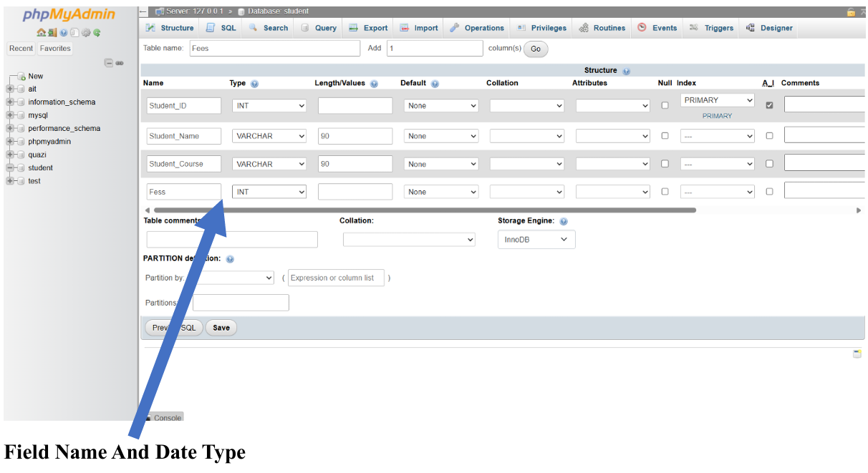868x473 pixels.
Task: Open the Partition by dropdown
Action: click(x=231, y=278)
